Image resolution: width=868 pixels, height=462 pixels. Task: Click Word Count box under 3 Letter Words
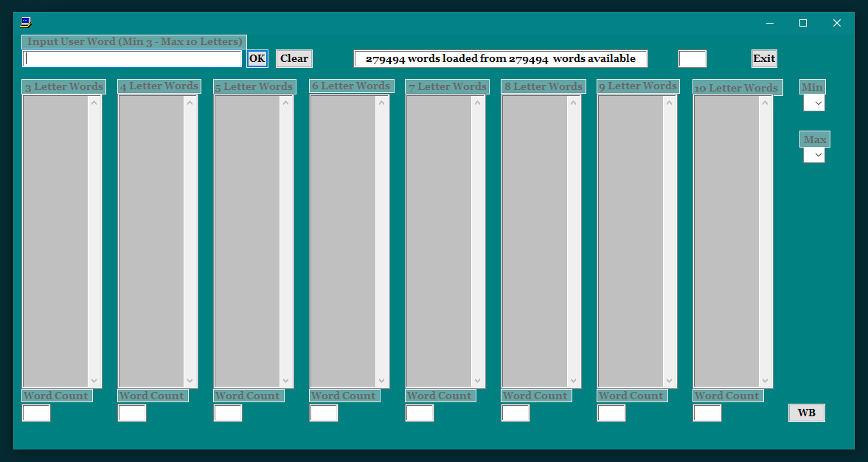[36, 413]
